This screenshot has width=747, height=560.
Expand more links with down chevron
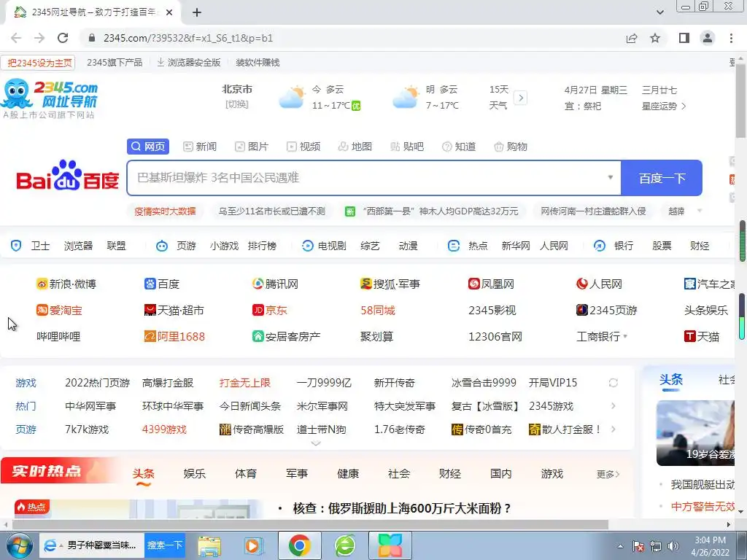315,443
